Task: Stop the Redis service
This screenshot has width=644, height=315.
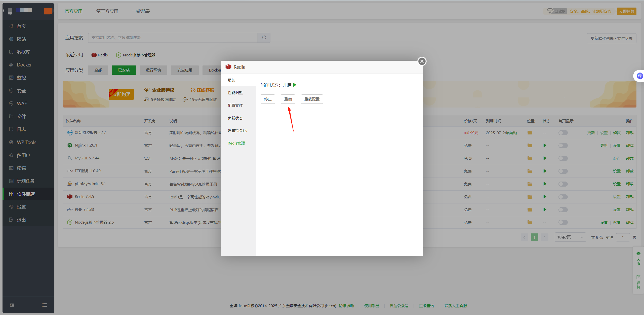Action: pyautogui.click(x=268, y=99)
